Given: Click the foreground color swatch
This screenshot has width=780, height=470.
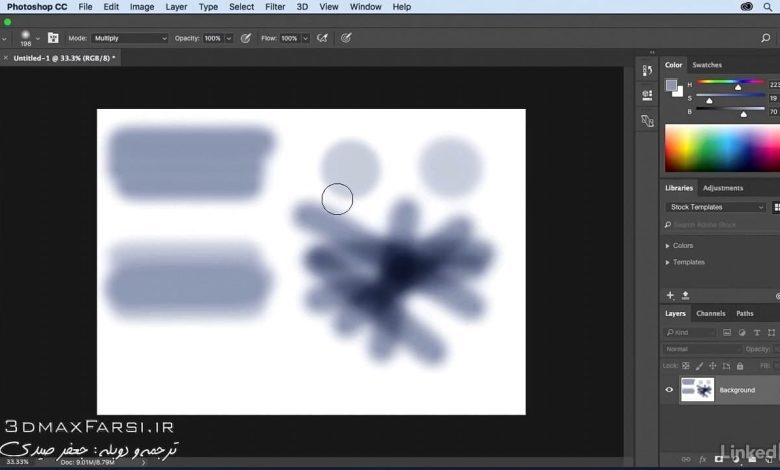Looking at the screenshot, I should (671, 85).
